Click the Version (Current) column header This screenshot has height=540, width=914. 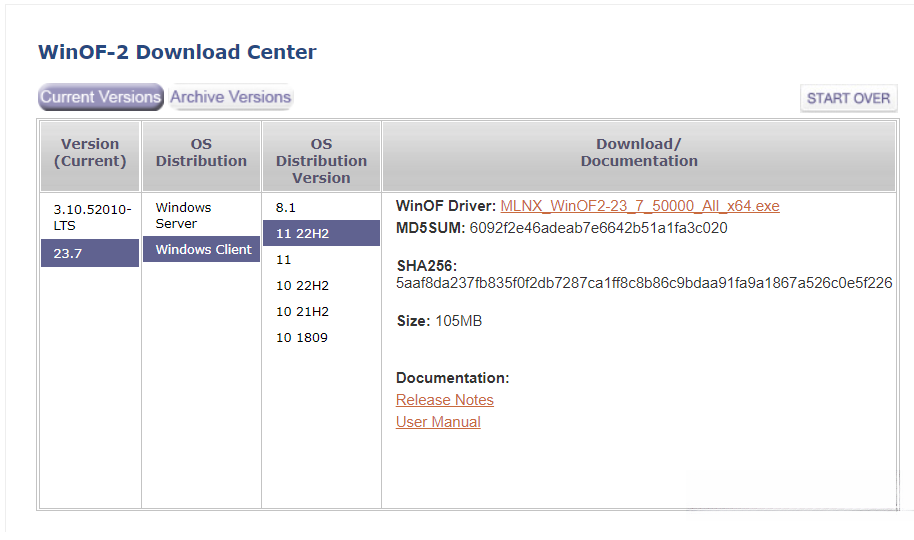[x=90, y=156]
